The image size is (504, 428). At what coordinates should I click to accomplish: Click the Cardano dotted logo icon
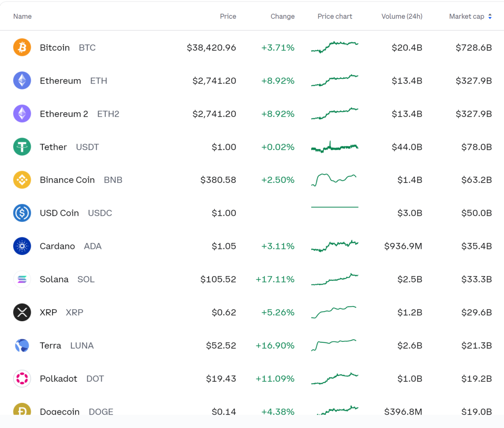tap(22, 246)
